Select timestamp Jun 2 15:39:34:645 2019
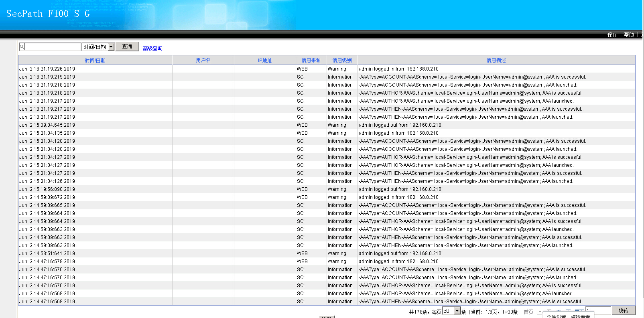This screenshot has height=318, width=644. [47, 125]
